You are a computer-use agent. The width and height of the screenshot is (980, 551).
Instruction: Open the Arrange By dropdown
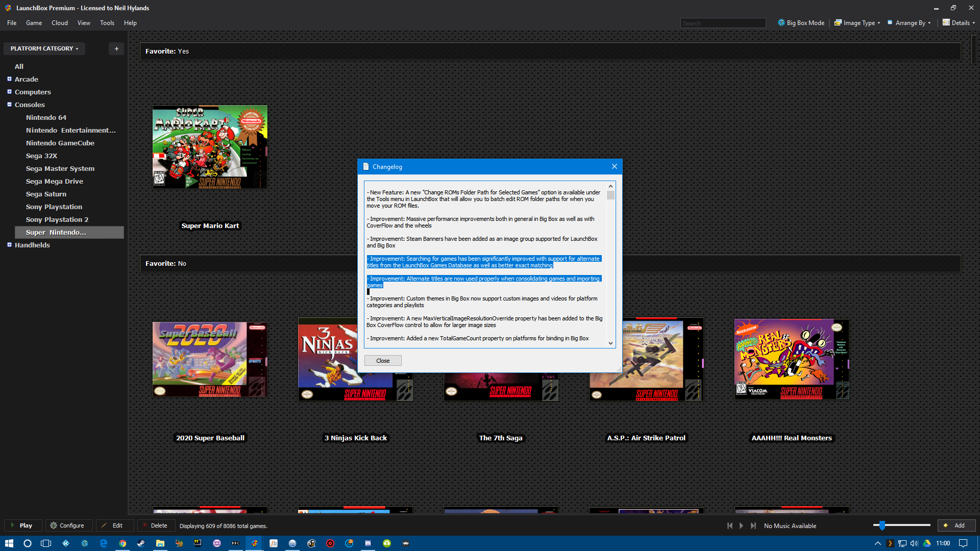point(910,23)
